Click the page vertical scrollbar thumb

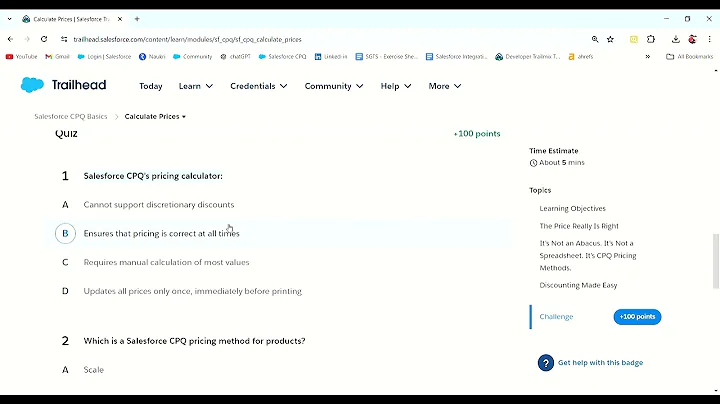click(715, 261)
